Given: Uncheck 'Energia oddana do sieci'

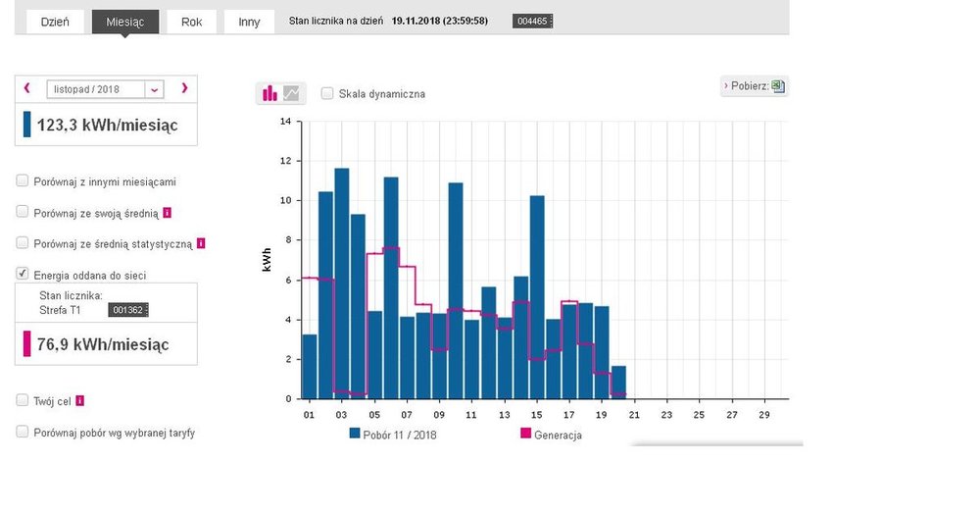Looking at the screenshot, I should [x=23, y=275].
